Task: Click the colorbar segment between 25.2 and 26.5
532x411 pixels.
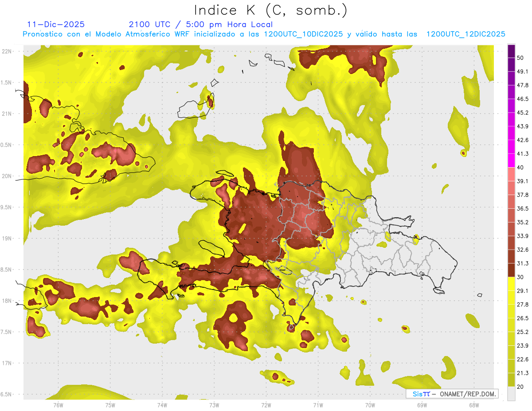Action: click(511, 325)
